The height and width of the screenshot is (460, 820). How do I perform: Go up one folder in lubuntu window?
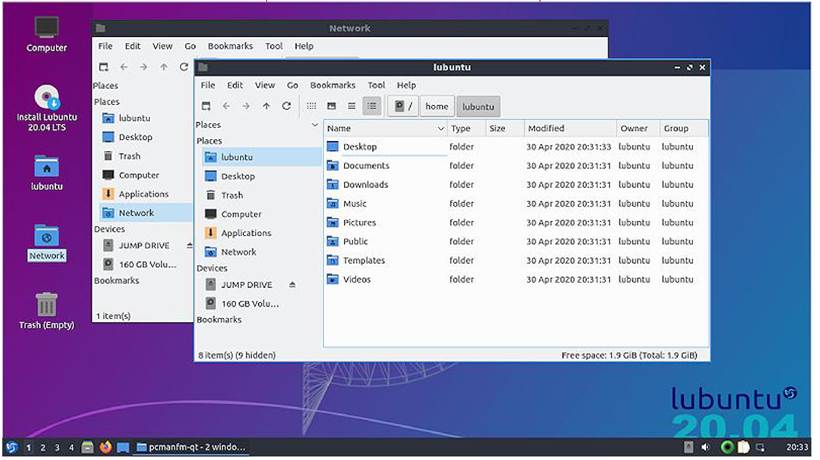pyautogui.click(x=266, y=106)
